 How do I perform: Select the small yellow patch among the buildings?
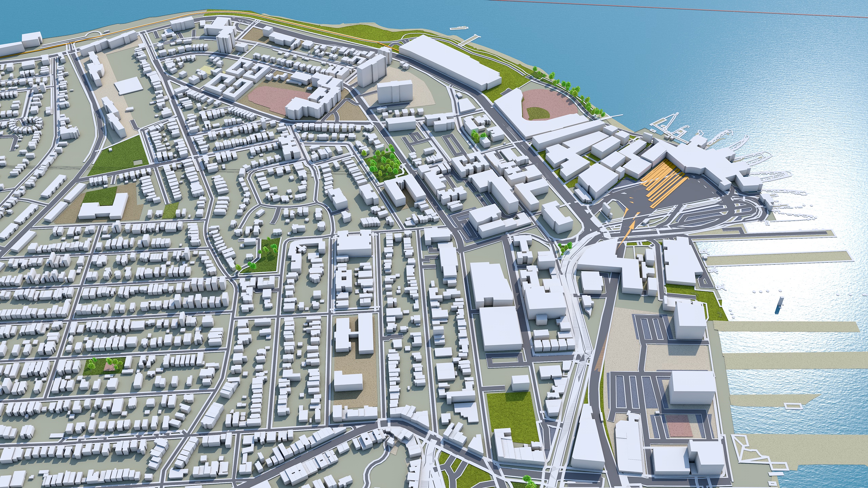point(206,69)
